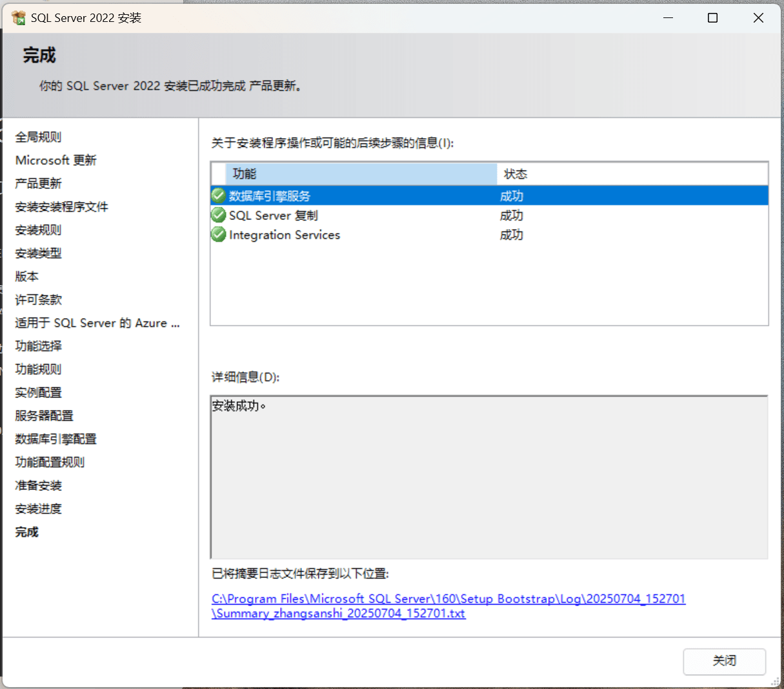This screenshot has height=689, width=784.
Task: Click the 功能选择 step
Action: (38, 346)
